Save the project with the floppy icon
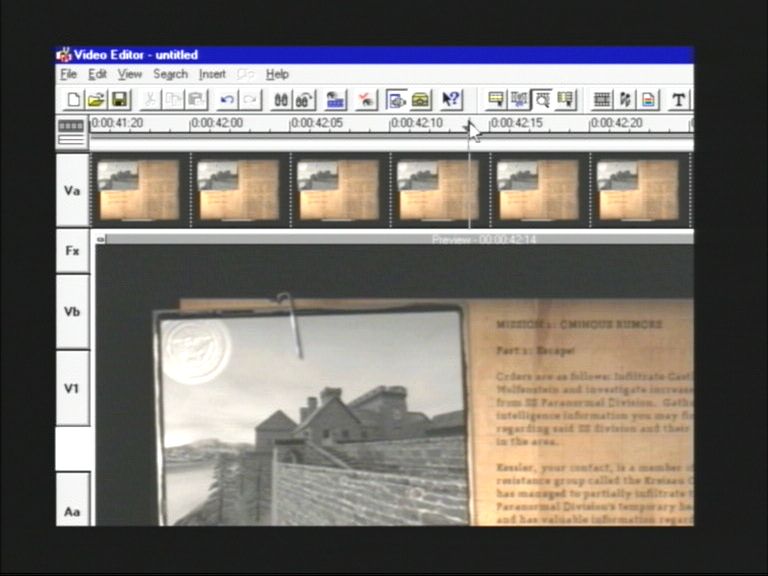This screenshot has height=576, width=768. point(120,100)
